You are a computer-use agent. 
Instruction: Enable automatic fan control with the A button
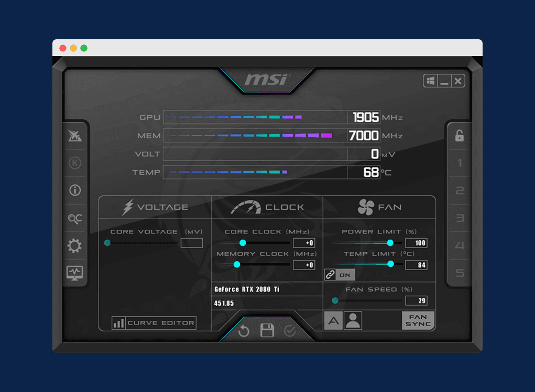pos(334,320)
